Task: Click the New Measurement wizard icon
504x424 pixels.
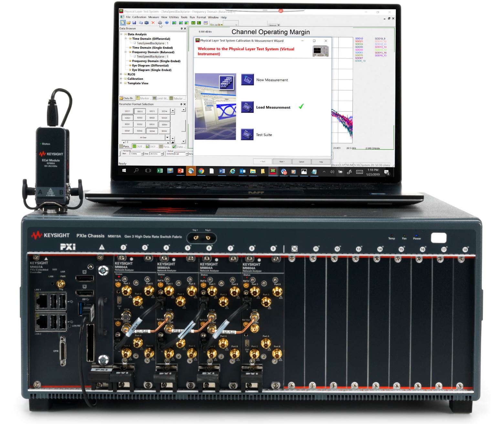Action: [247, 80]
